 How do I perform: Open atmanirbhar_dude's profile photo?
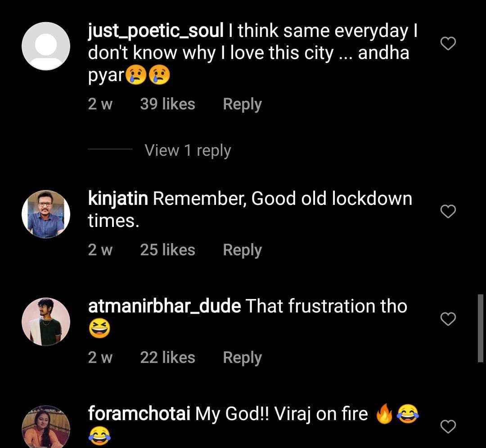(x=46, y=321)
